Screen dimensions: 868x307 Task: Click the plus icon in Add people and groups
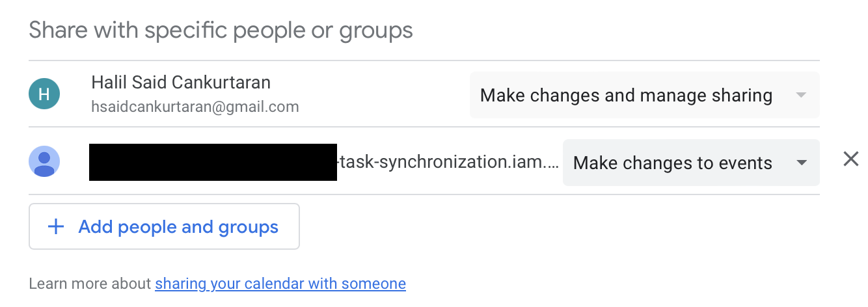57,227
